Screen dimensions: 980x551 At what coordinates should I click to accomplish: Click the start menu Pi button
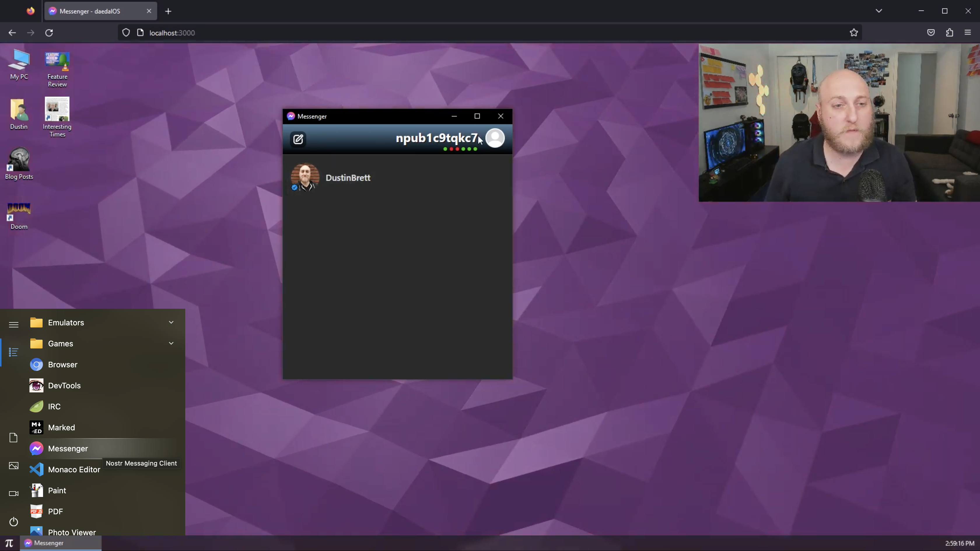point(9,543)
